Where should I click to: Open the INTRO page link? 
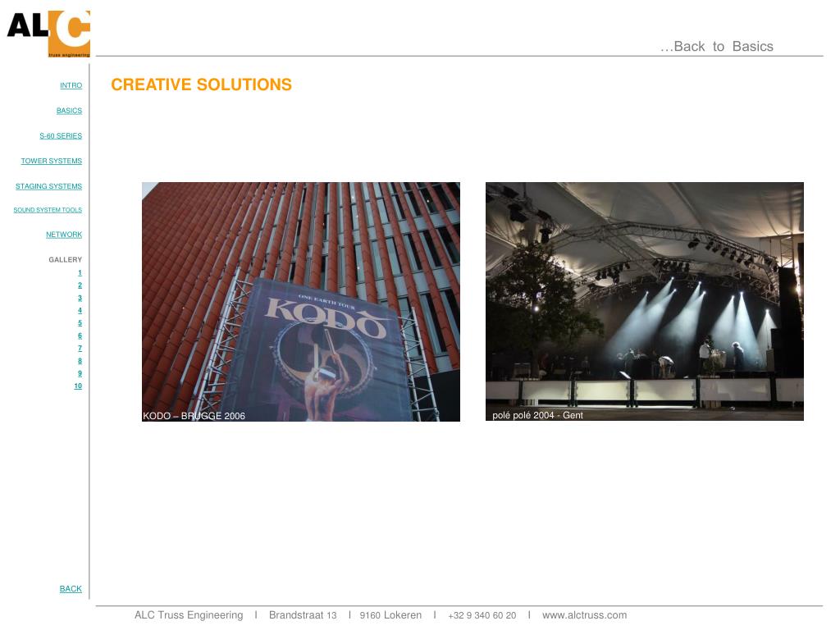pos(71,85)
